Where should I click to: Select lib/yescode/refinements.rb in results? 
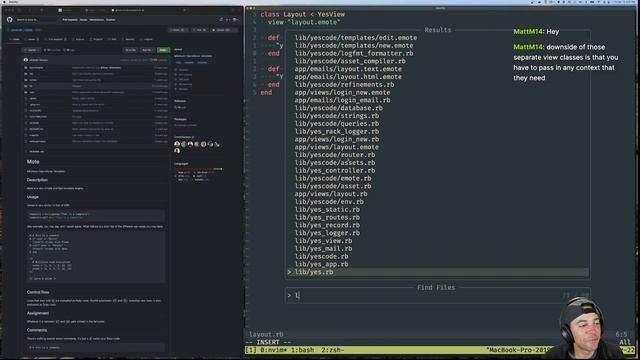[344, 84]
